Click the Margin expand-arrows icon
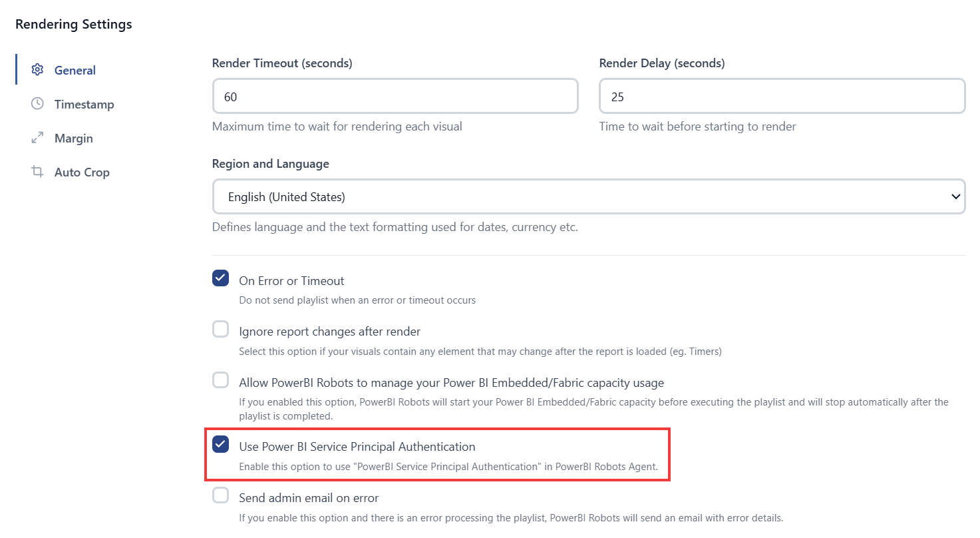980x538 pixels. click(x=37, y=138)
